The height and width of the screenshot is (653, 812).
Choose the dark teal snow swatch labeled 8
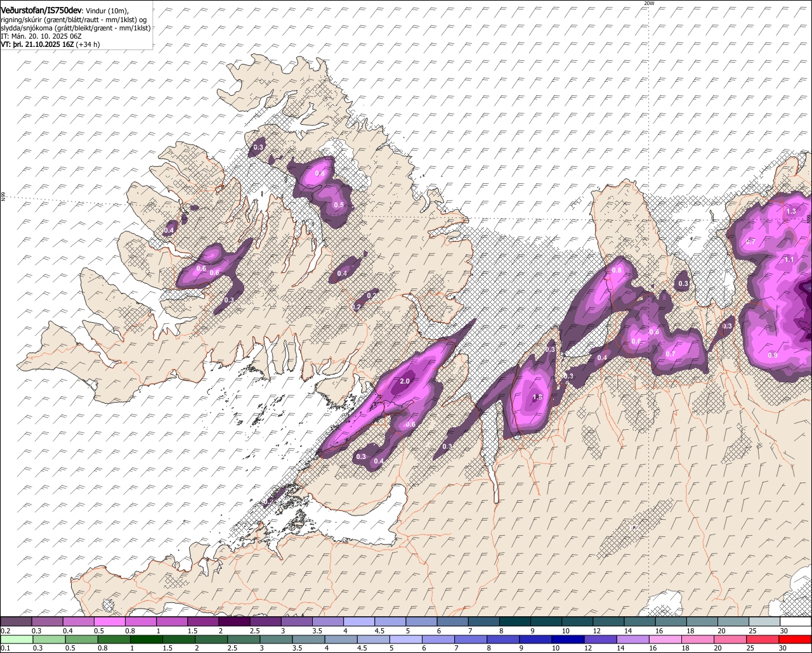tap(514, 621)
